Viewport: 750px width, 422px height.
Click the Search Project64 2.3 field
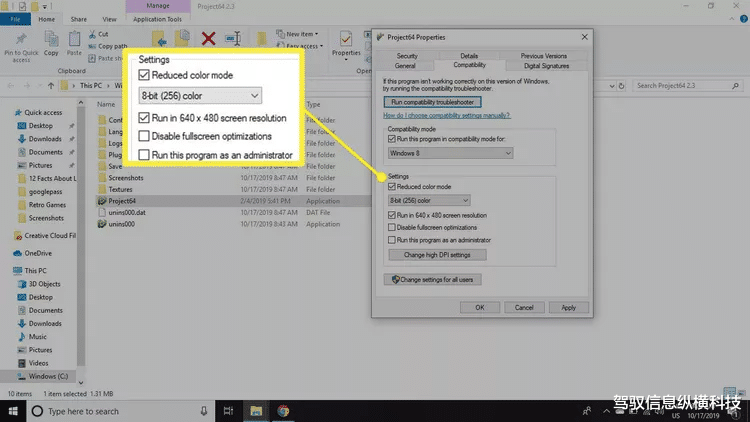click(x=687, y=86)
